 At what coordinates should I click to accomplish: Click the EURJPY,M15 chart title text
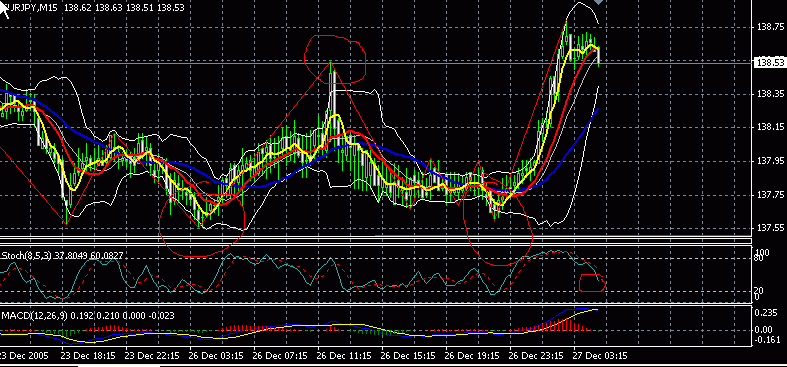[31, 8]
